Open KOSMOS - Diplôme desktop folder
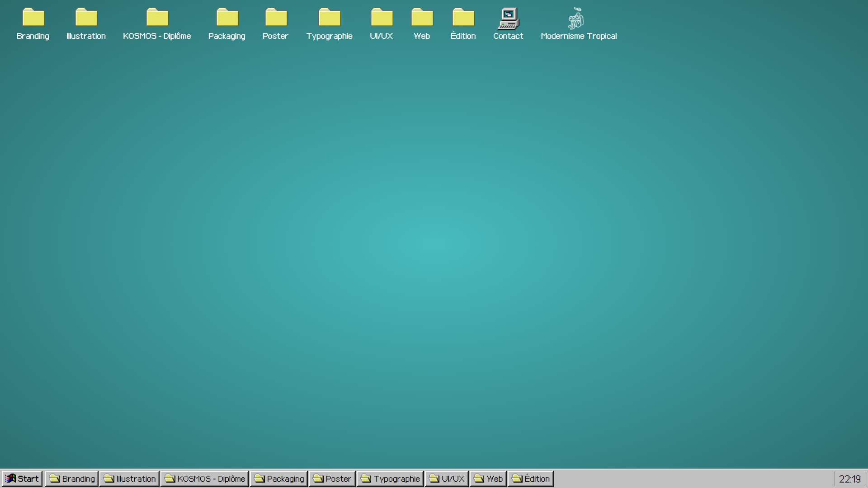This screenshot has height=488, width=868. point(157,18)
